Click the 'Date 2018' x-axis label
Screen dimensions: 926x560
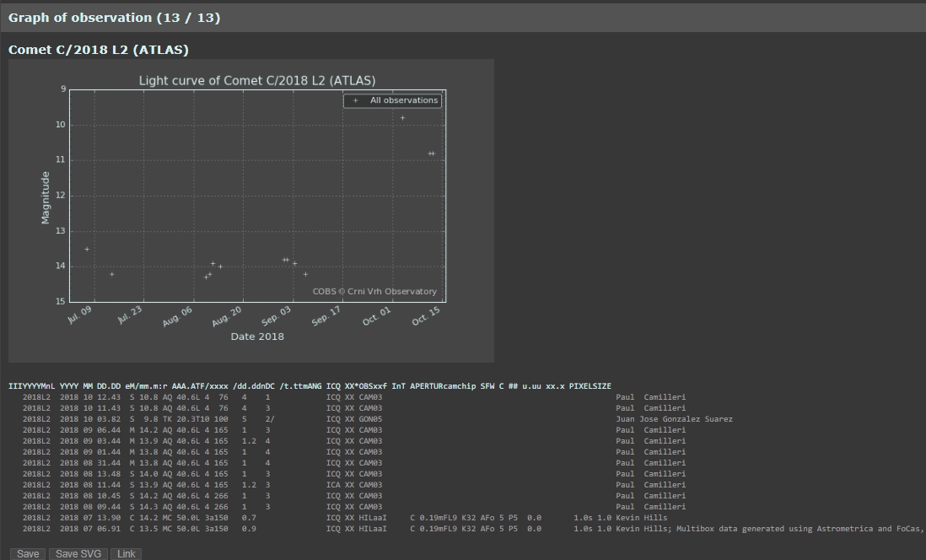[x=257, y=337]
